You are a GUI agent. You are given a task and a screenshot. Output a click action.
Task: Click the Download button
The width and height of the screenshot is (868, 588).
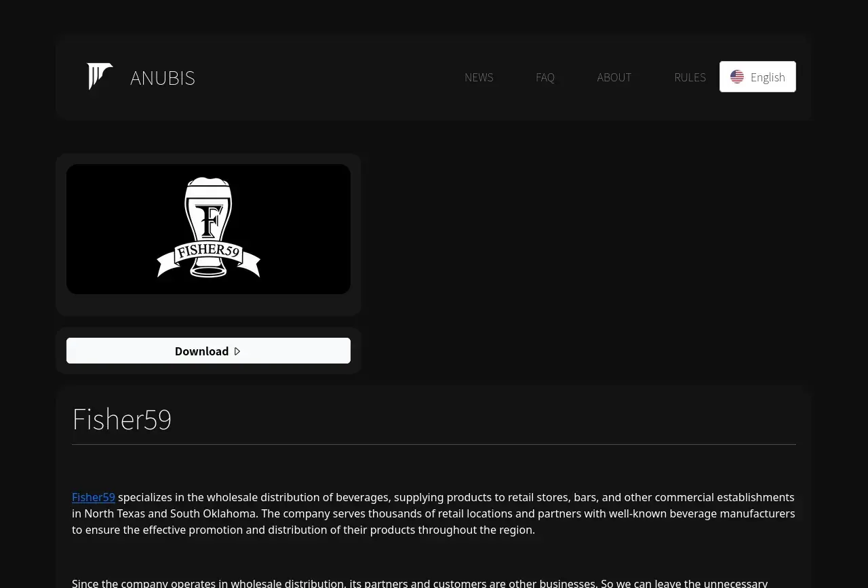(208, 351)
